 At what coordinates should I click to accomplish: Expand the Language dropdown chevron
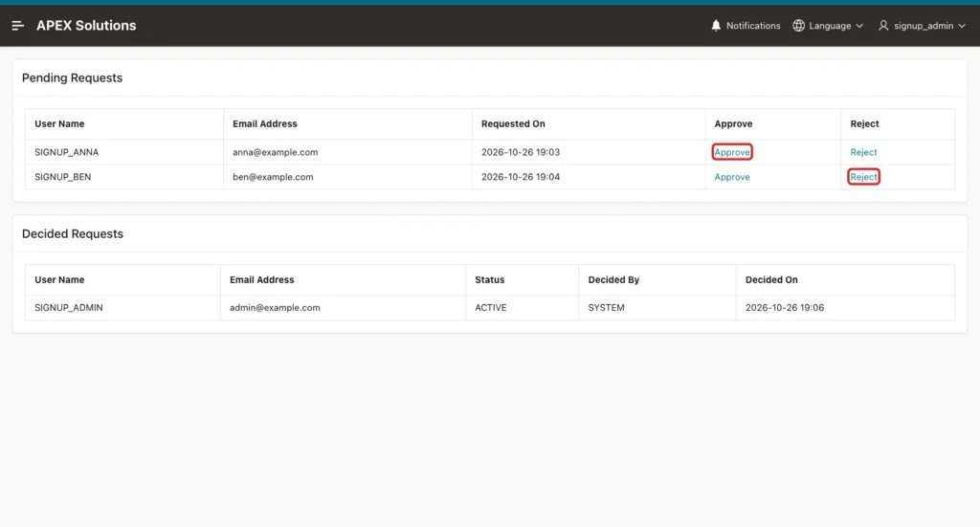pyautogui.click(x=859, y=26)
